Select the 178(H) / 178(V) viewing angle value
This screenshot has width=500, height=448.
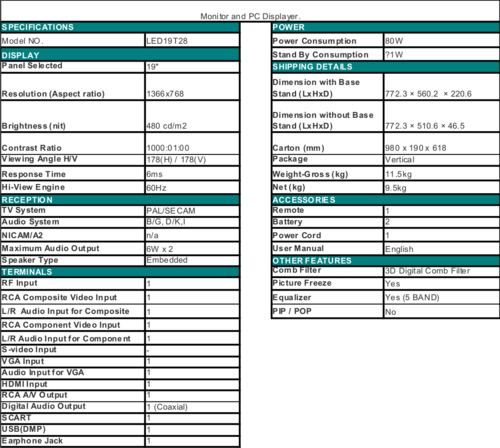pos(192,160)
